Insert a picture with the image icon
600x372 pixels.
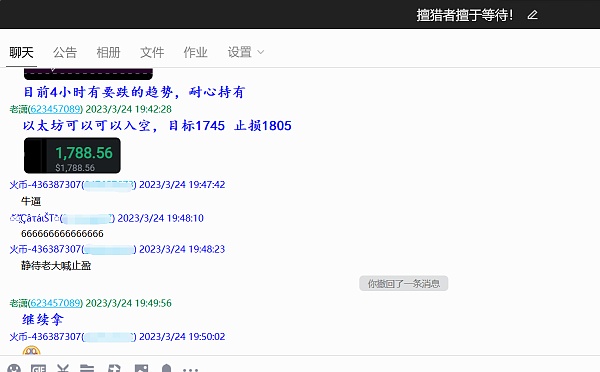pyautogui.click(x=141, y=368)
